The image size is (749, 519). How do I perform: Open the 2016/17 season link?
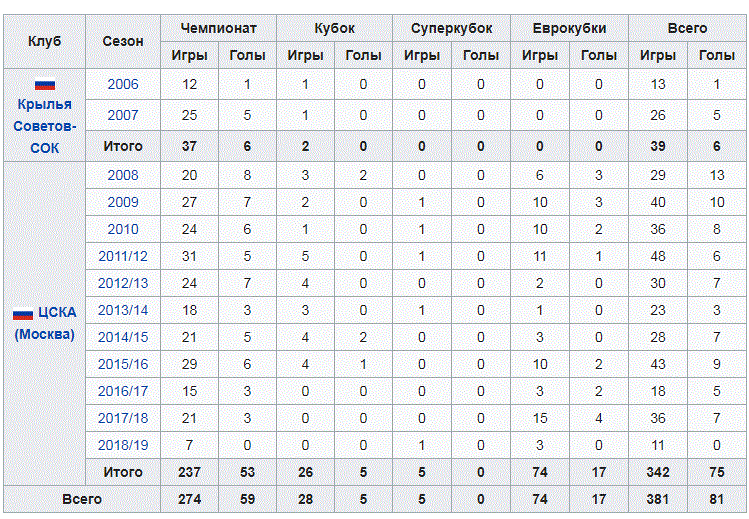pos(123,391)
